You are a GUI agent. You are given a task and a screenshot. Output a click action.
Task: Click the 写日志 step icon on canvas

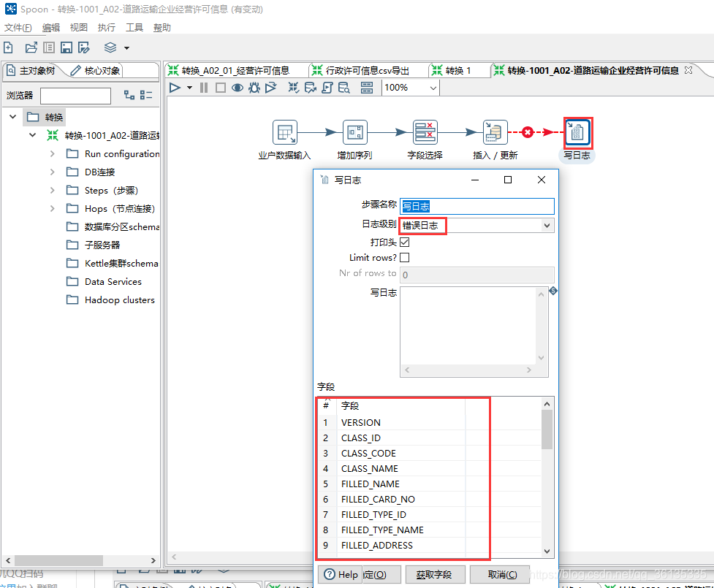point(578,132)
